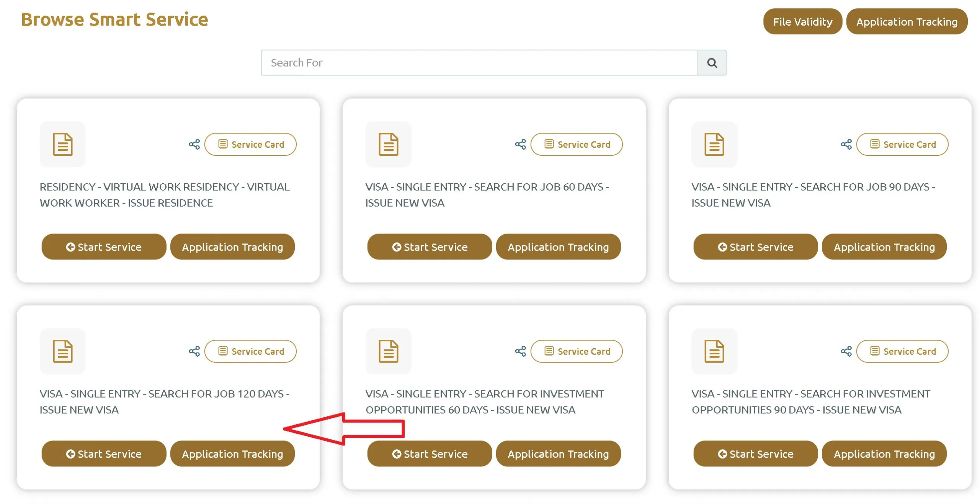980x504 pixels.
Task: Click the File Validity button
Action: (x=802, y=22)
